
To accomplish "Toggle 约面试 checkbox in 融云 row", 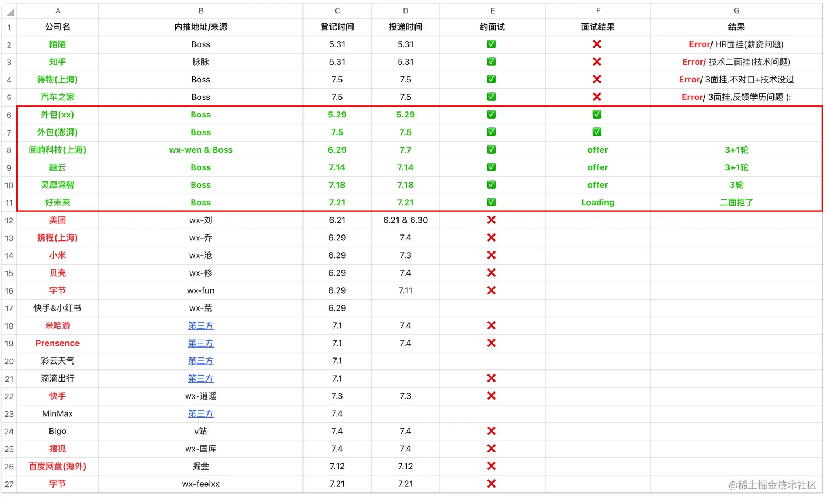I will (x=492, y=167).
